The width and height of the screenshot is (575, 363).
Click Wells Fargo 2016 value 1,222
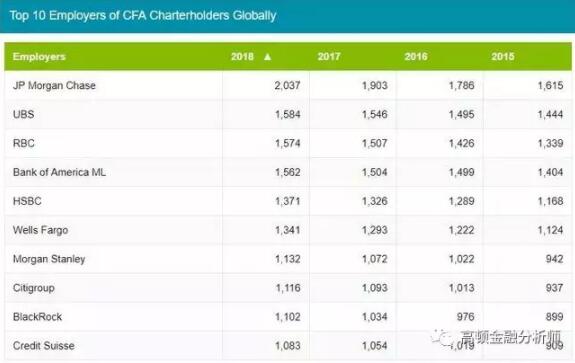[x=462, y=230]
